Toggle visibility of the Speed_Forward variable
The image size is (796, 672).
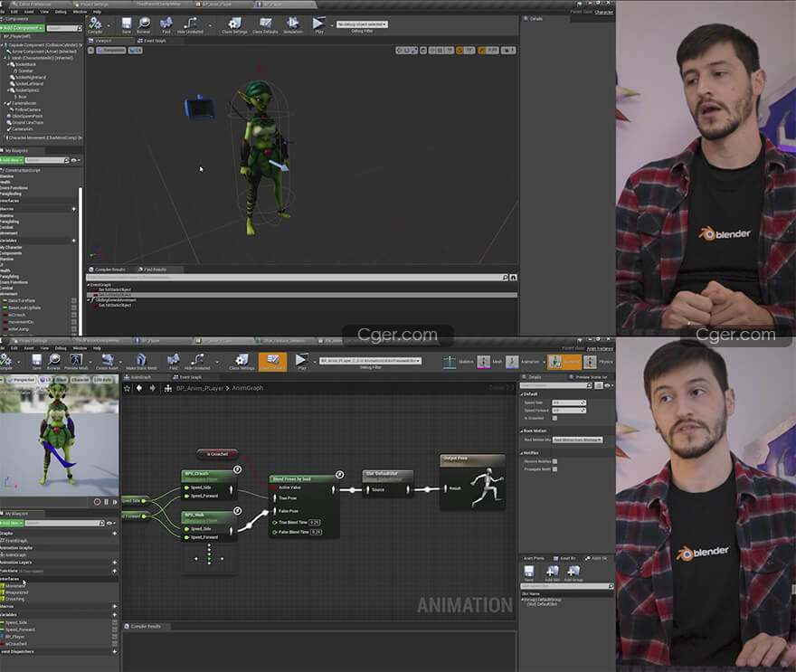coord(115,629)
